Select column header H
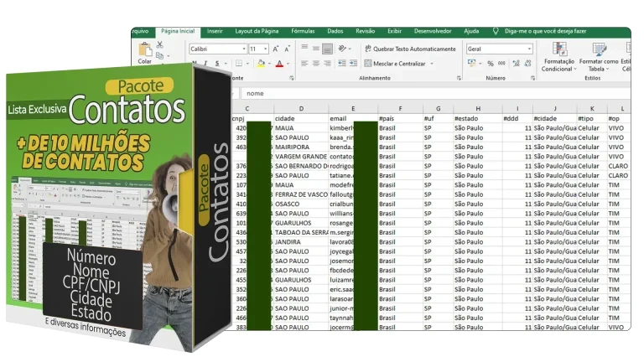The image size is (644, 362). click(x=478, y=109)
